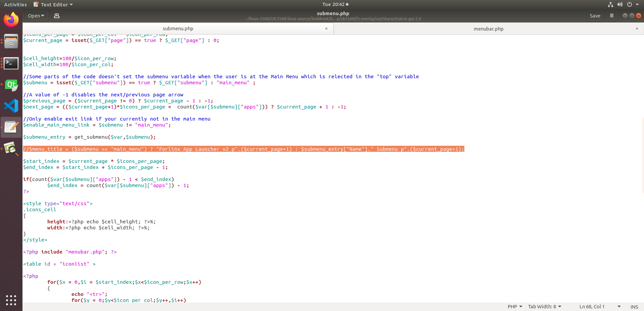Screen dimensions: 644x311
Task: Maximize the Text Editor window
Action: click(632, 16)
